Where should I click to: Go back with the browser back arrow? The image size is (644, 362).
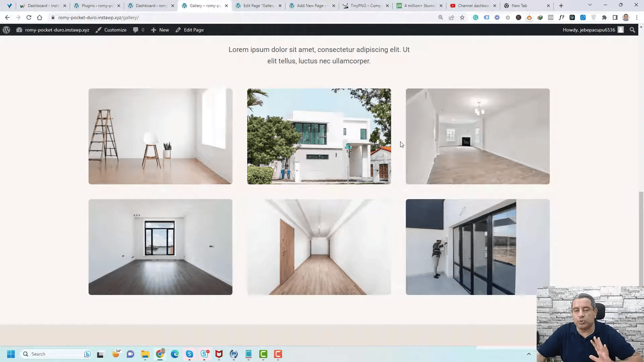(x=7, y=17)
